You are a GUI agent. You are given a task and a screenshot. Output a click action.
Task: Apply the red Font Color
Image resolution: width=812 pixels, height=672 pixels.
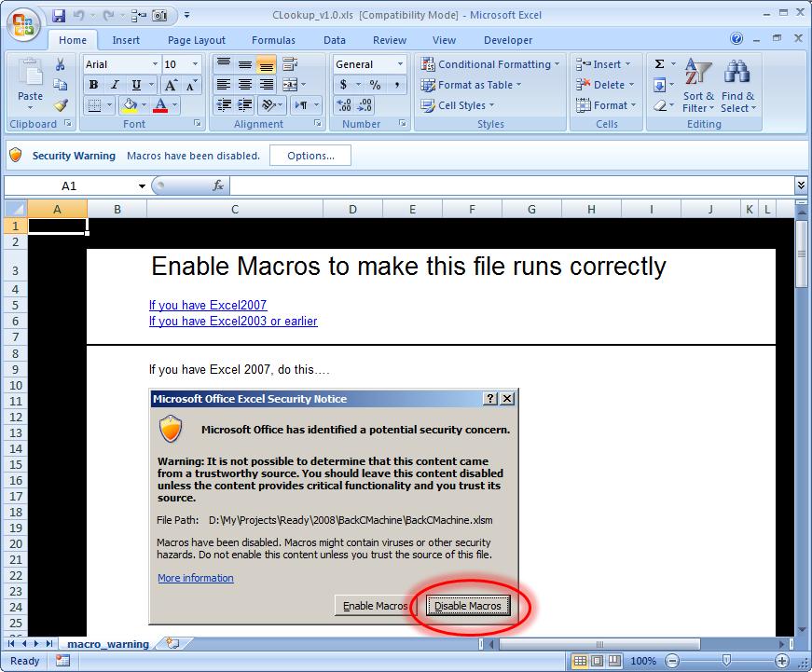tap(160, 105)
